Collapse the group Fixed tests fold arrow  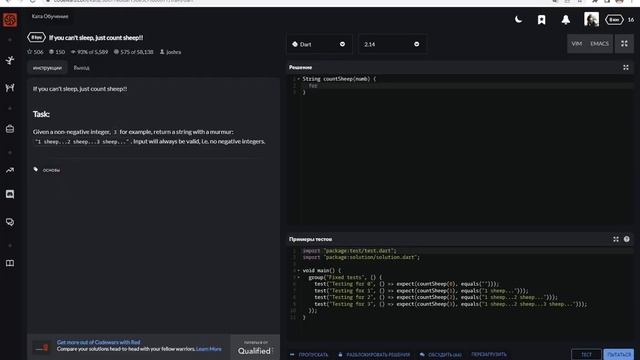click(298, 277)
